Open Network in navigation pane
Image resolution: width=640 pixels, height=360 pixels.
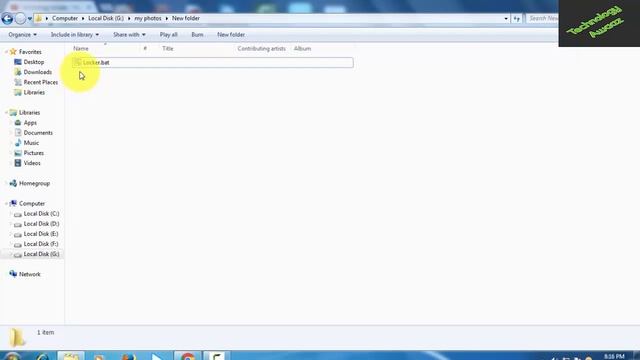[30, 274]
